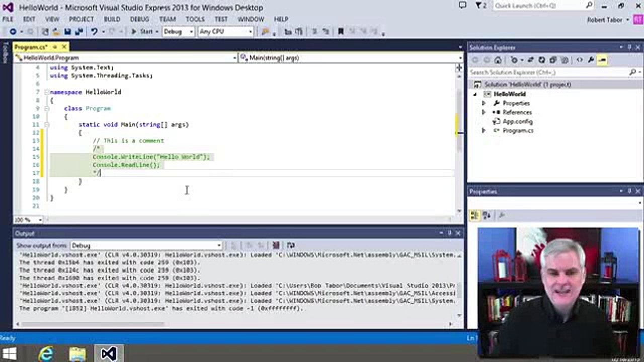Open File Explorer from the taskbar
Screen dimensions: 644x362
(x=77, y=353)
